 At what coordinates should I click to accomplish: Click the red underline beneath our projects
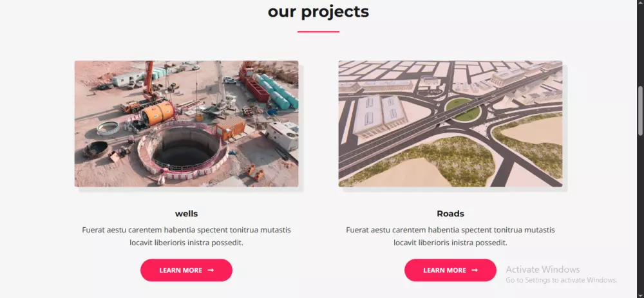coord(318,32)
